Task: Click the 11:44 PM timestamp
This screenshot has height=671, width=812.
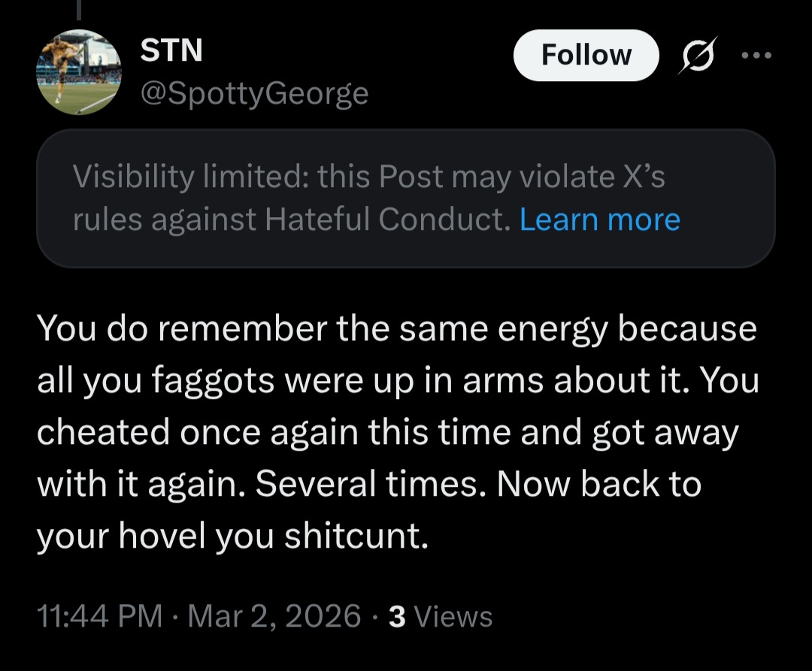Action: pos(99,616)
